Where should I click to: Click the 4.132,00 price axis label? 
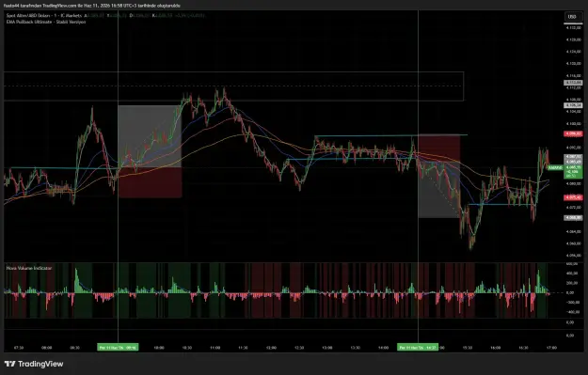pos(574,27)
